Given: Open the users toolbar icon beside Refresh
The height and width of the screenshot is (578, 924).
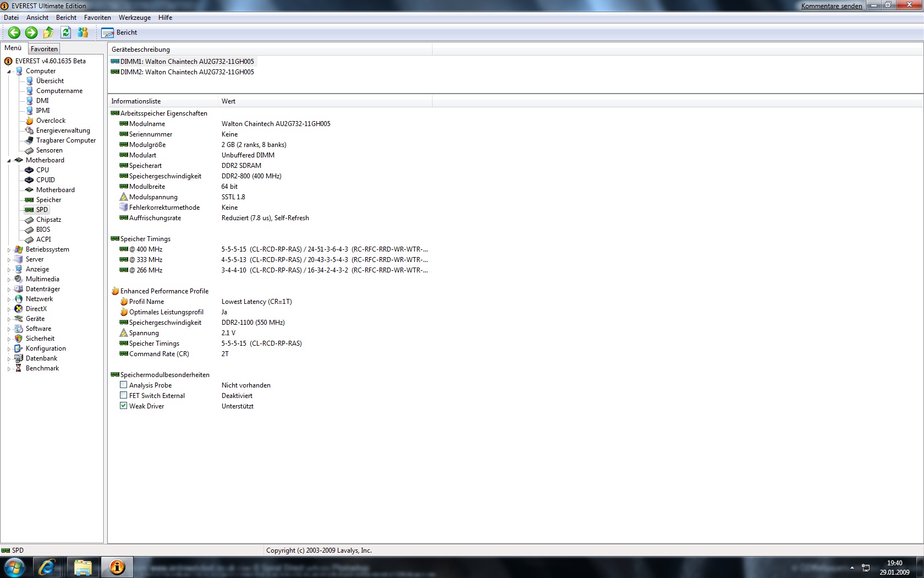Looking at the screenshot, I should pos(83,32).
